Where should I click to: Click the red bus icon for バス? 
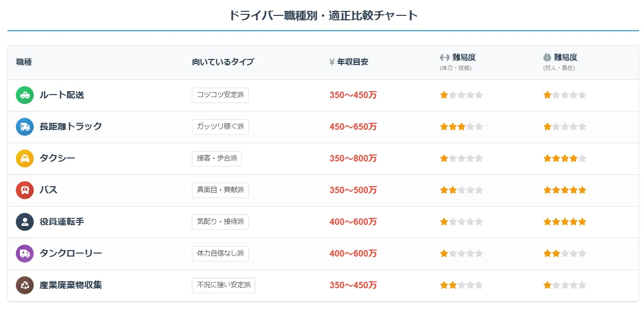25,190
